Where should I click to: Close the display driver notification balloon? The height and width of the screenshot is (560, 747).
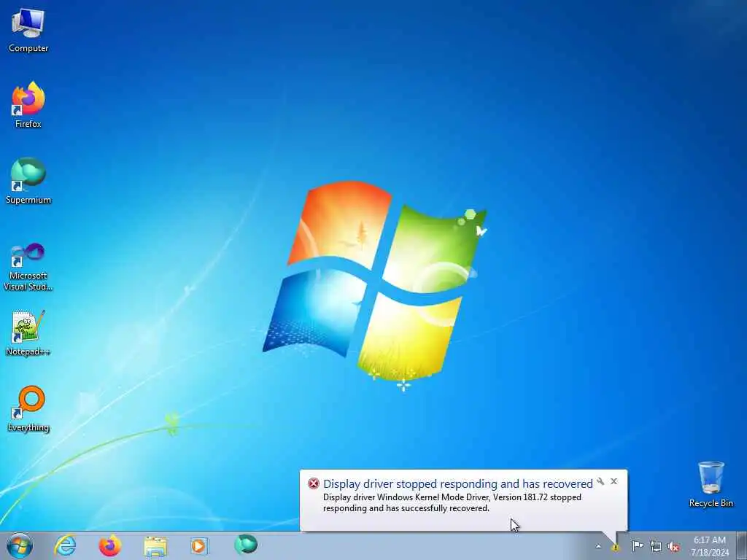pos(614,481)
